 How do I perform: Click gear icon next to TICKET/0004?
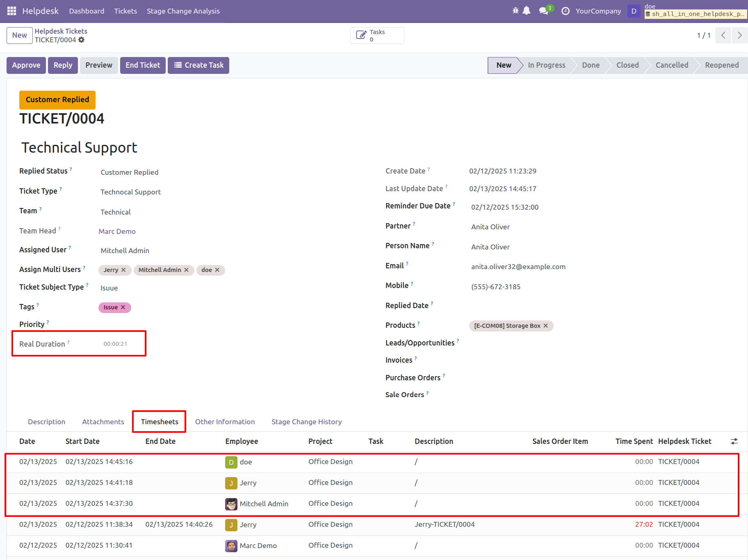81,40
